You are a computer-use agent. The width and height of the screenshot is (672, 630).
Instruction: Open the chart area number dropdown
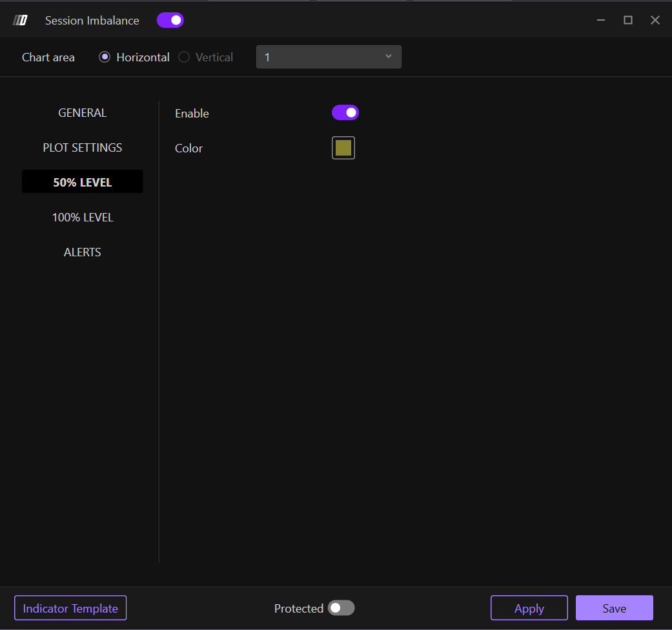329,57
